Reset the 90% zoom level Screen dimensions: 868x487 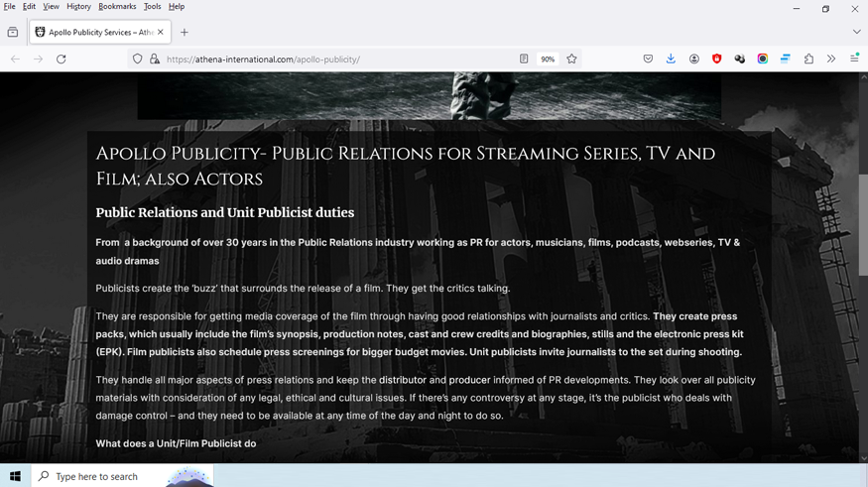548,60
